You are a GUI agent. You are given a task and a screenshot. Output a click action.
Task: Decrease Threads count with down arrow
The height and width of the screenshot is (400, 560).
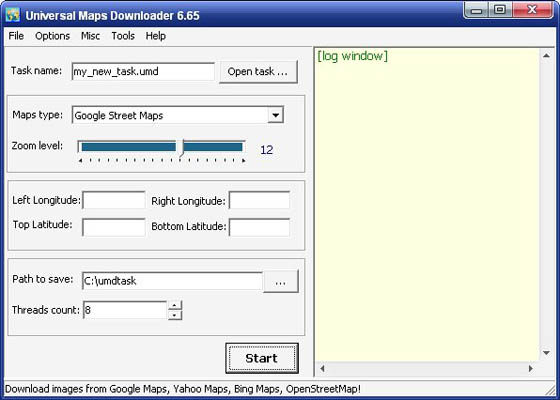(175, 315)
